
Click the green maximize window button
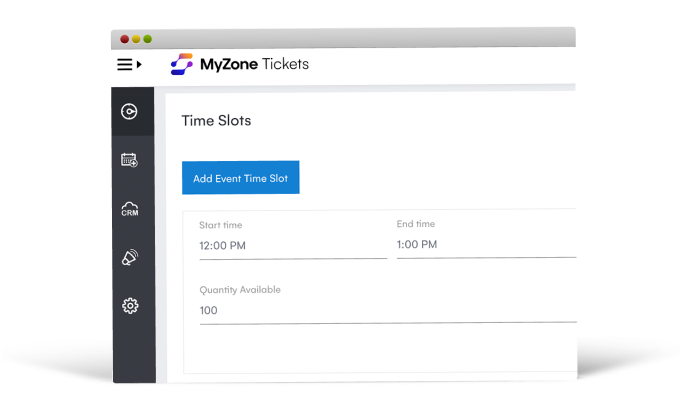pyautogui.click(x=148, y=39)
